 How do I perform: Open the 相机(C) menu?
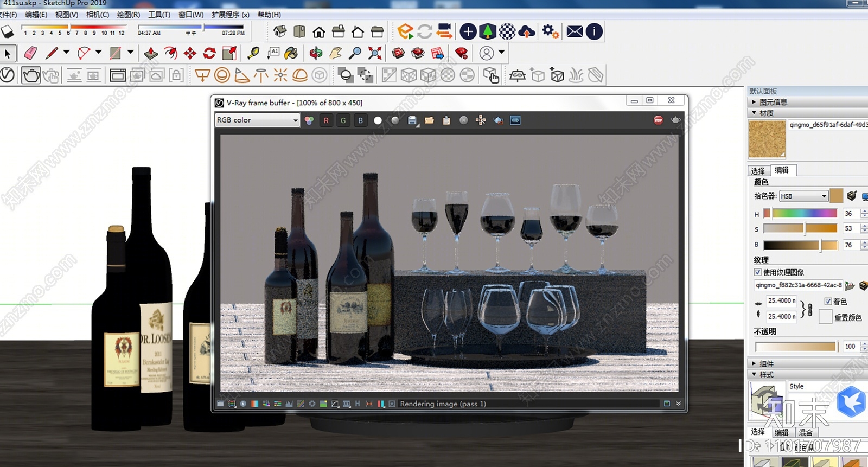(x=98, y=15)
